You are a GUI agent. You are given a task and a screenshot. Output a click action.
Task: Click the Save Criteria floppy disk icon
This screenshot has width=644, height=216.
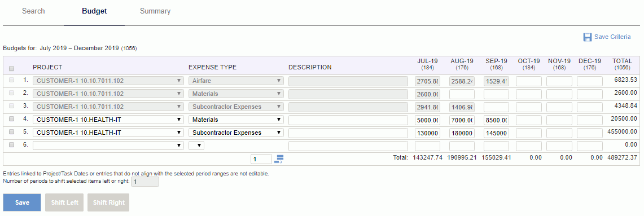(588, 37)
